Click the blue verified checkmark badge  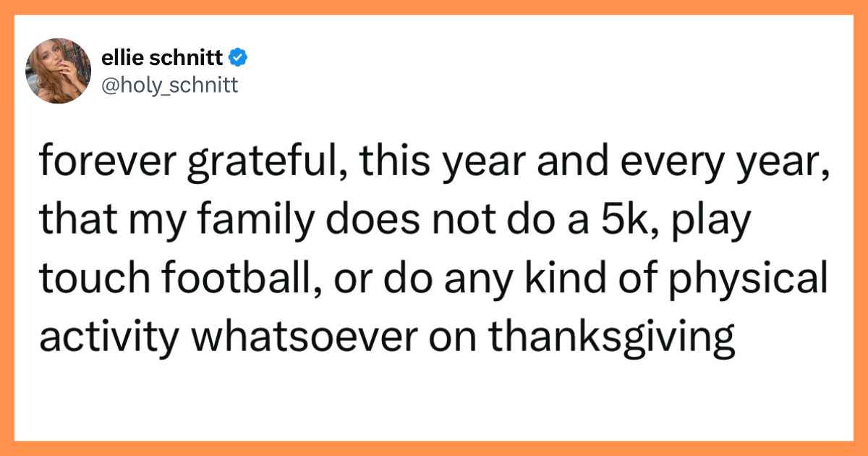(x=238, y=56)
